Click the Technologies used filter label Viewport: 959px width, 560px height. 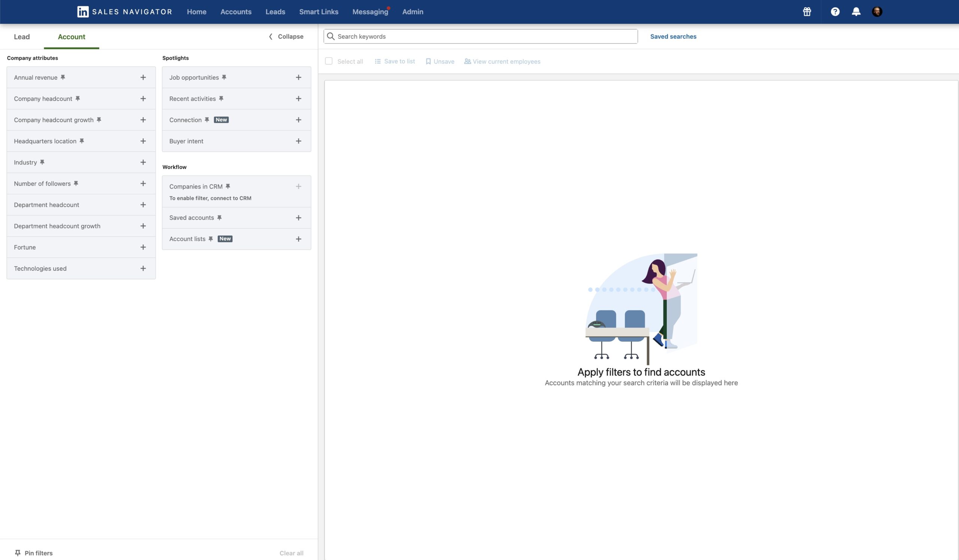coord(40,268)
